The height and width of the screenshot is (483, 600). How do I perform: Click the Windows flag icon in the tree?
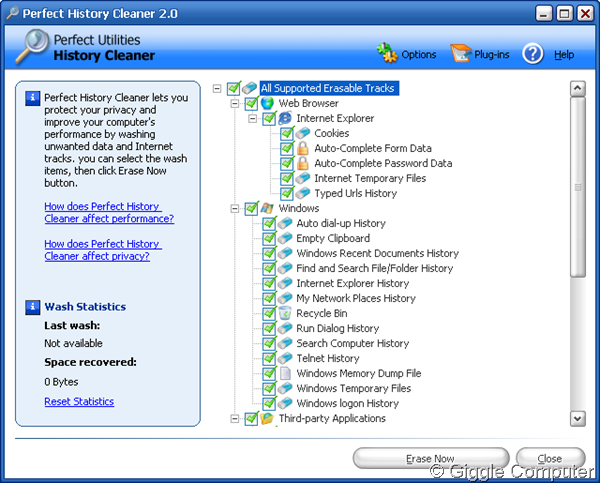(267, 208)
